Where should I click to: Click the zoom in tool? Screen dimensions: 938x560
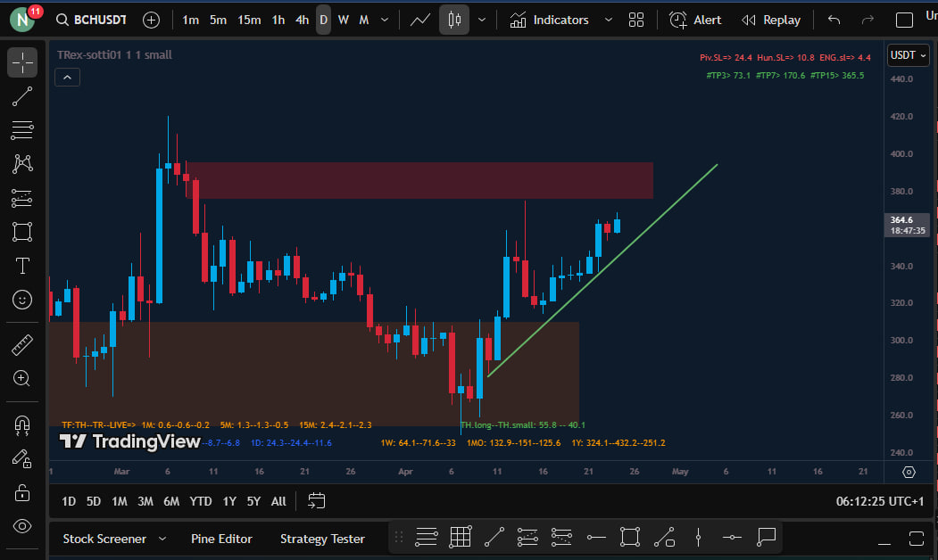(x=22, y=378)
